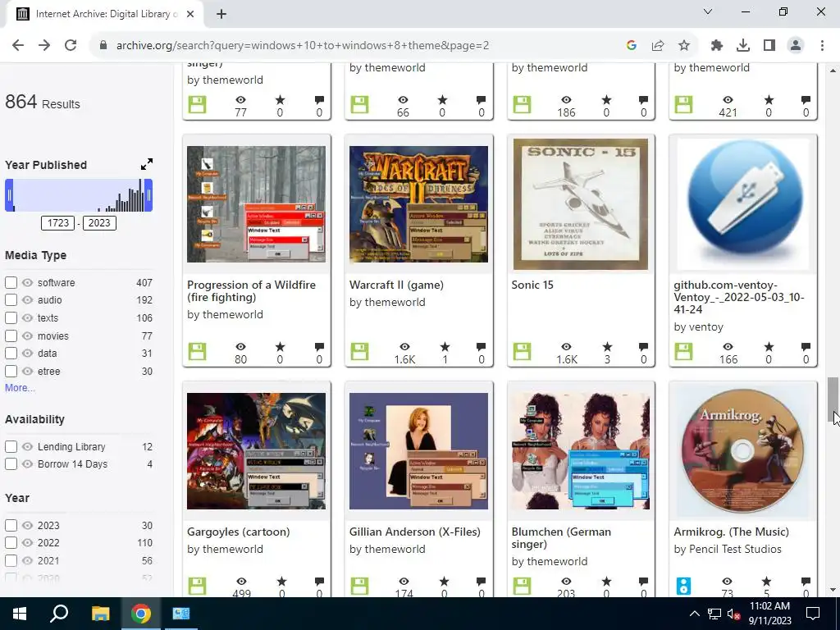Click floppy icon on Progression of a Wildfire card
Screen dimensions: 840x630
[x=197, y=351]
